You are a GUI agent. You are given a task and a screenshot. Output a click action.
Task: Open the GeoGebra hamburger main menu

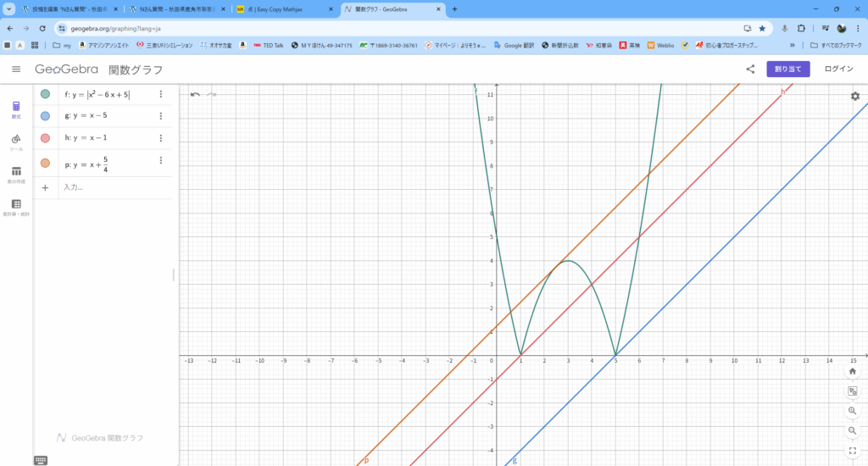16,69
